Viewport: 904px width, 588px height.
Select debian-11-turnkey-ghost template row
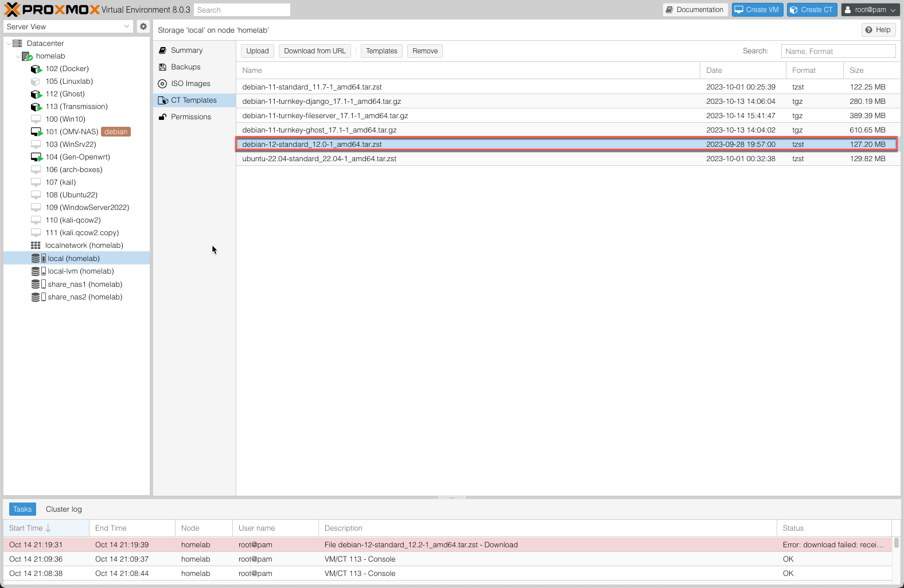(568, 130)
